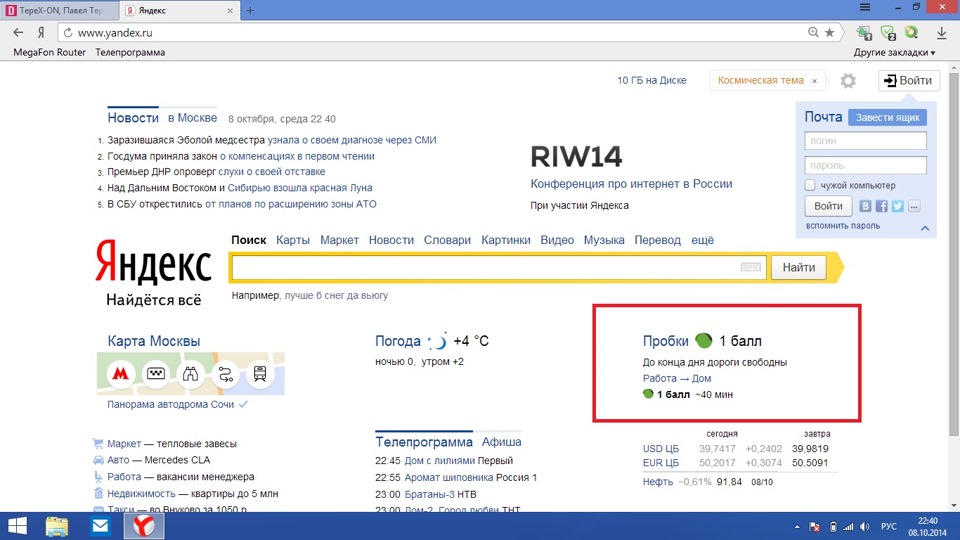The height and width of the screenshot is (540, 960).
Task: Click the Yandex Я home button
Action: coord(41,32)
